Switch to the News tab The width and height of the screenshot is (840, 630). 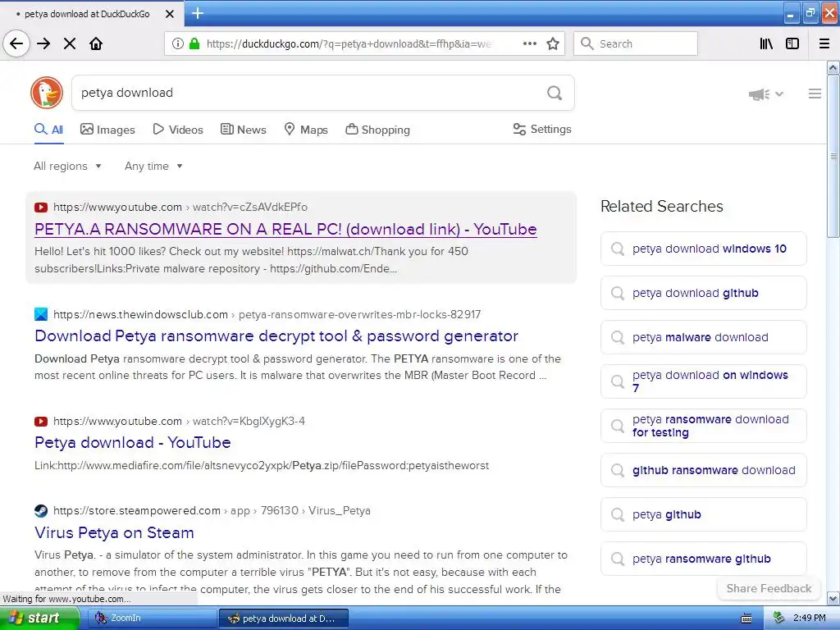pos(243,130)
